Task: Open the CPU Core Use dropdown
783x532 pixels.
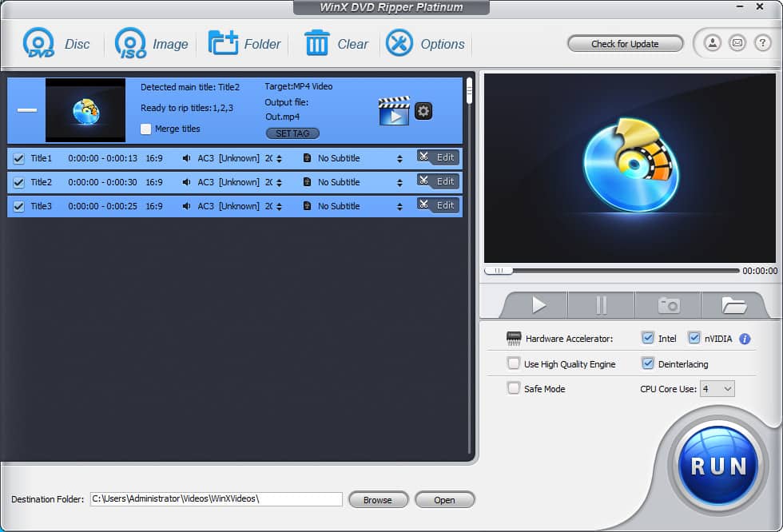Action: [717, 389]
